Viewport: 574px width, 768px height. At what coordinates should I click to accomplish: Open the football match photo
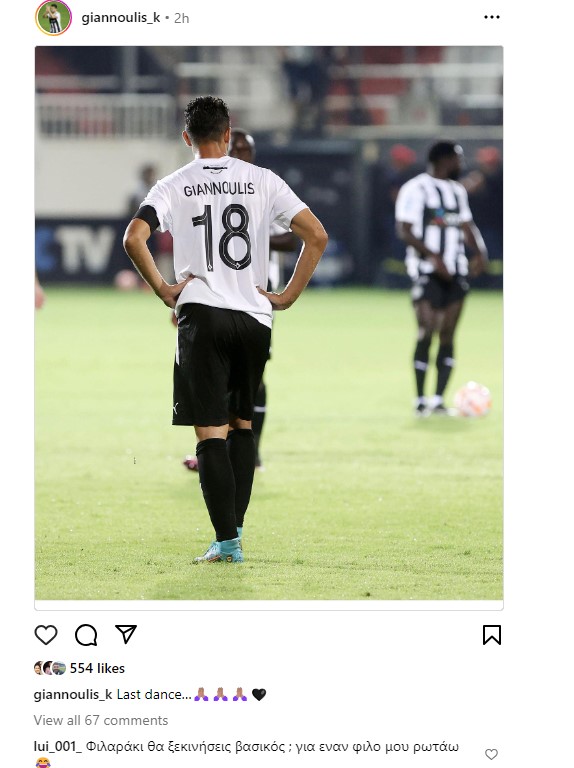pyautogui.click(x=269, y=323)
